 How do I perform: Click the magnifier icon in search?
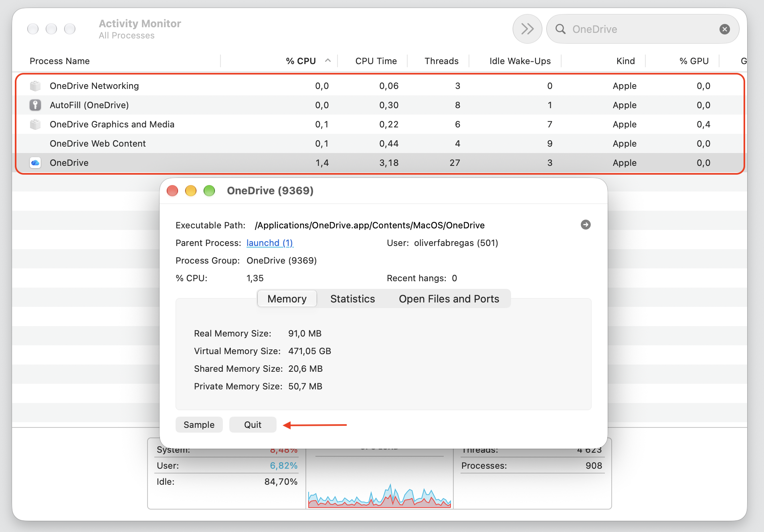coord(560,29)
